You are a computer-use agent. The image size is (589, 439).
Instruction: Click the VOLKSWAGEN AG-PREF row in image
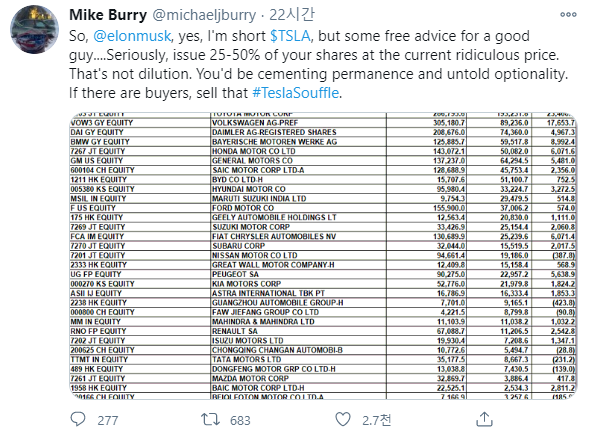[x=323, y=123]
